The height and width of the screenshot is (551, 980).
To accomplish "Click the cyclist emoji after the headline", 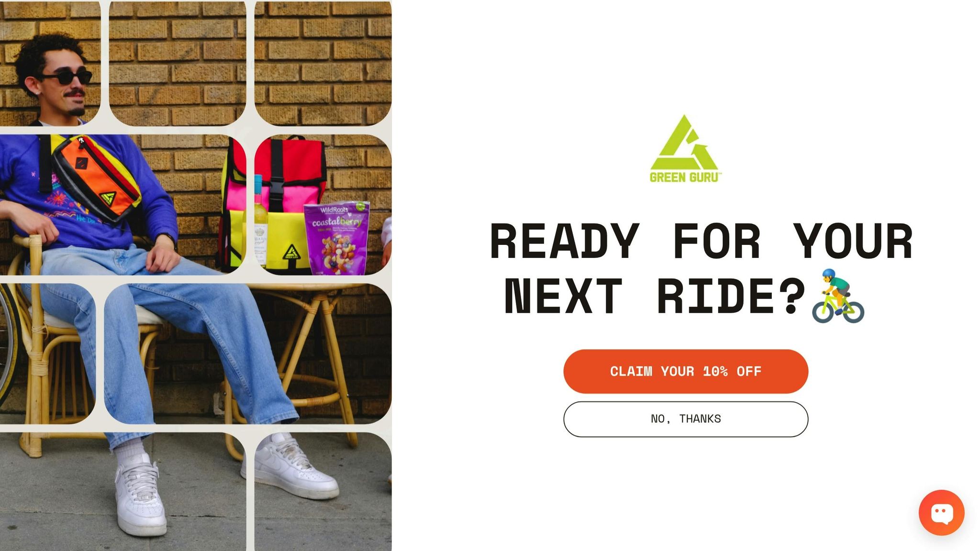I will coord(838,296).
